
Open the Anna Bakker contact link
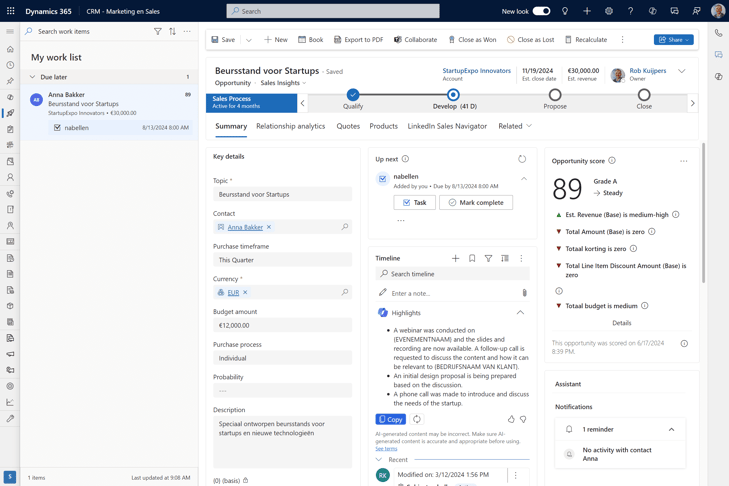click(x=245, y=227)
